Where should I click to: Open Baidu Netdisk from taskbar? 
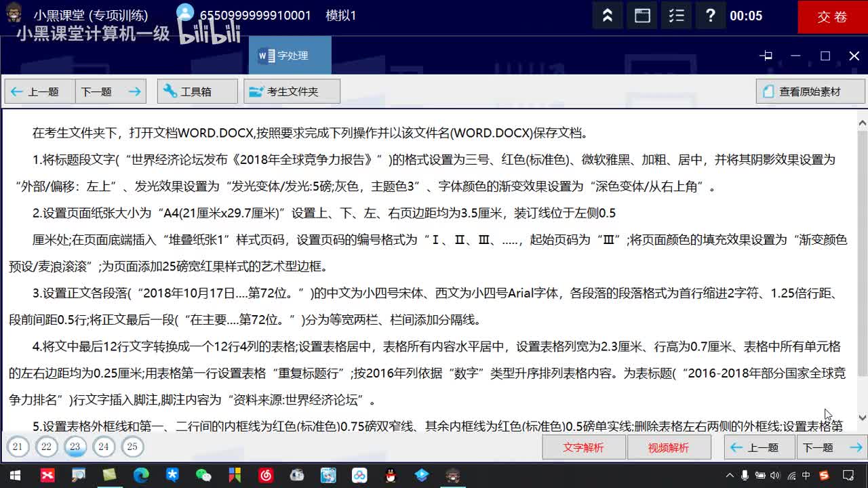[359, 475]
